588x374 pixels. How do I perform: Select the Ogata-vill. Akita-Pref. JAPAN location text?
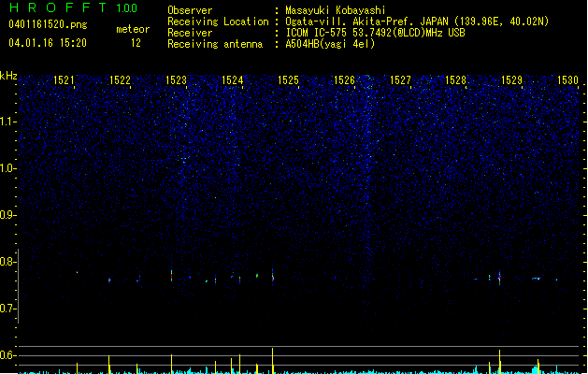pyautogui.click(x=417, y=22)
